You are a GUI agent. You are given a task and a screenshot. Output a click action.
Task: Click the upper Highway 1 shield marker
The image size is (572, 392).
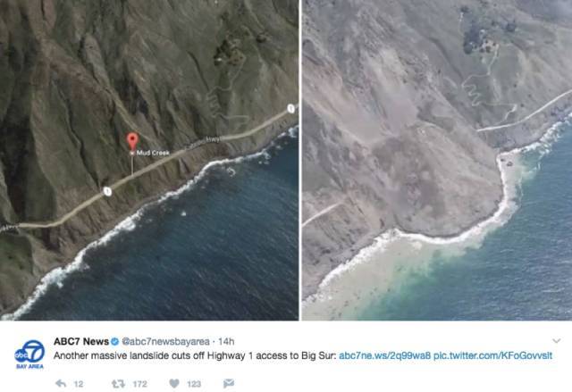[x=290, y=108]
